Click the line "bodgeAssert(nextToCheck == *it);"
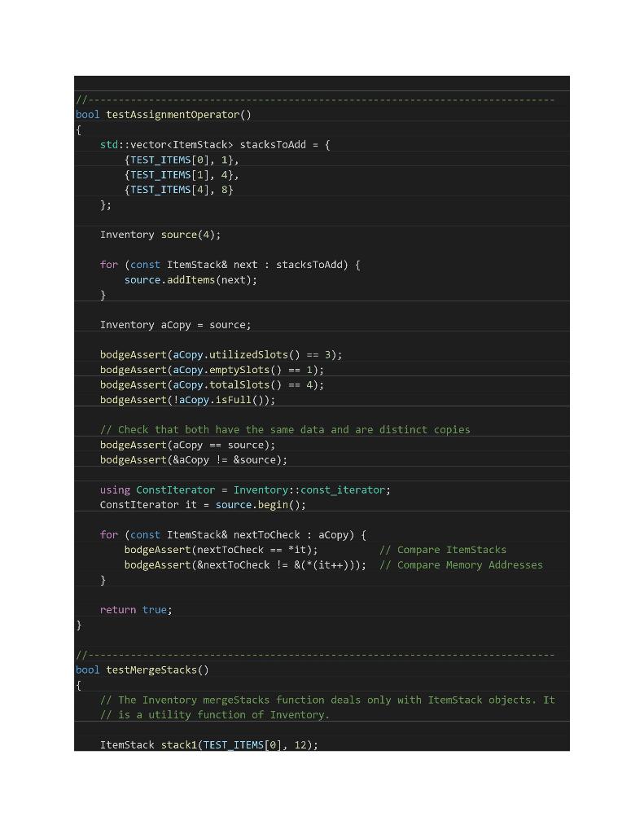 click(221, 550)
